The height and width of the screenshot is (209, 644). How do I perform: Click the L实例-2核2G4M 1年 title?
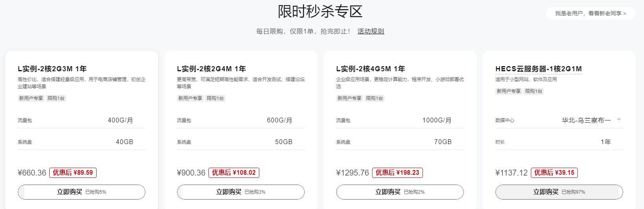(x=211, y=69)
